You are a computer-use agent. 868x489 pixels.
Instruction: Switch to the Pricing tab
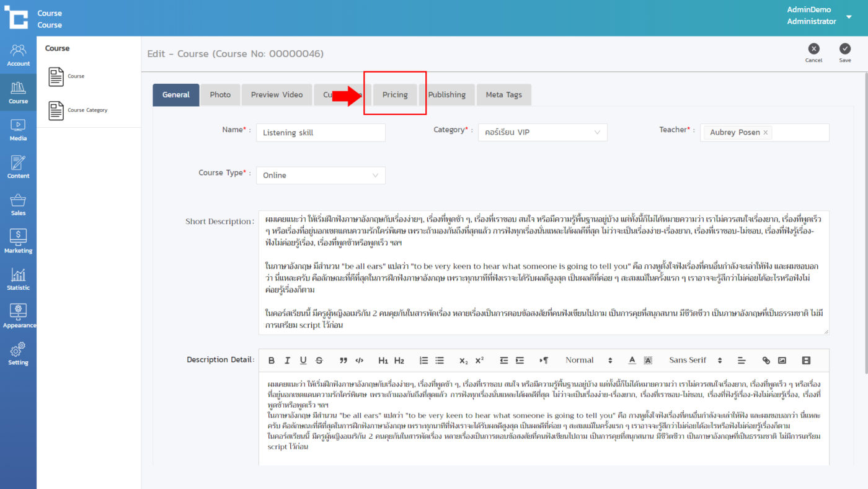coord(395,95)
